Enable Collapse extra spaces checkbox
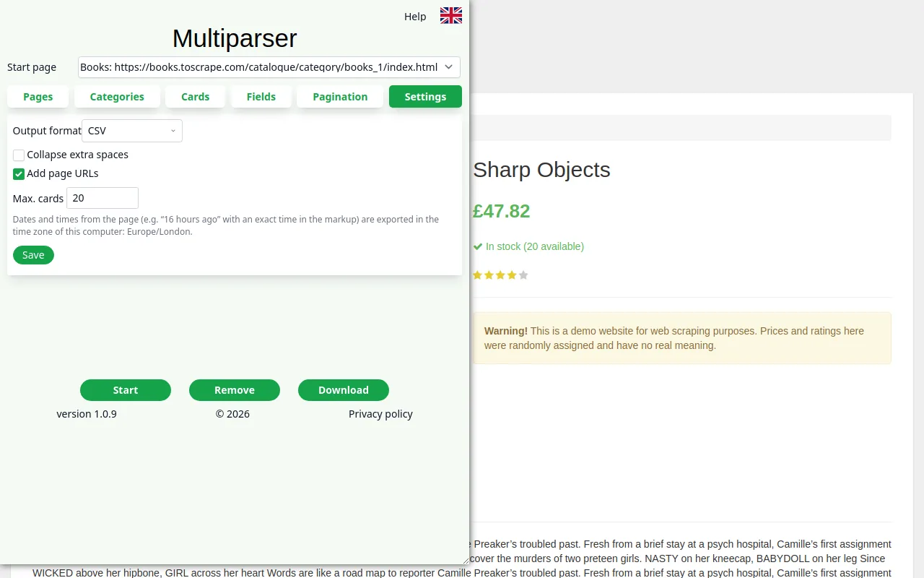Image resolution: width=924 pixels, height=578 pixels. tap(19, 155)
